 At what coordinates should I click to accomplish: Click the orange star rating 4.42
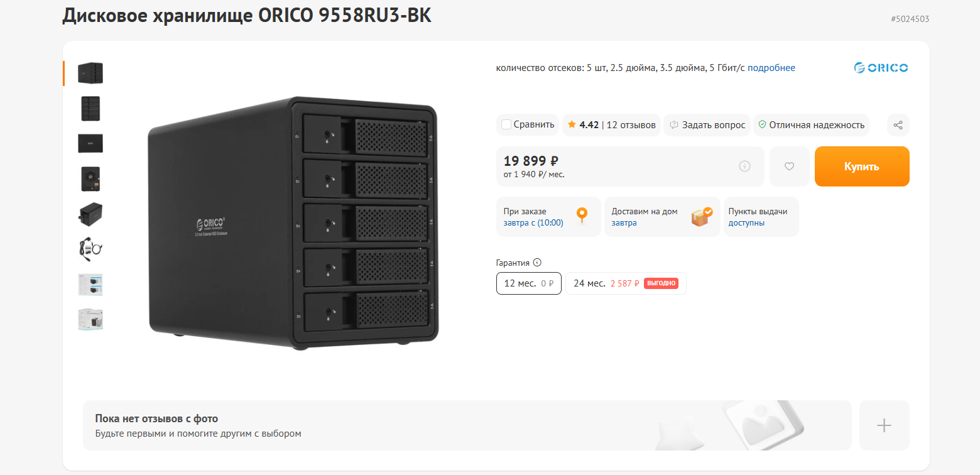click(x=572, y=125)
